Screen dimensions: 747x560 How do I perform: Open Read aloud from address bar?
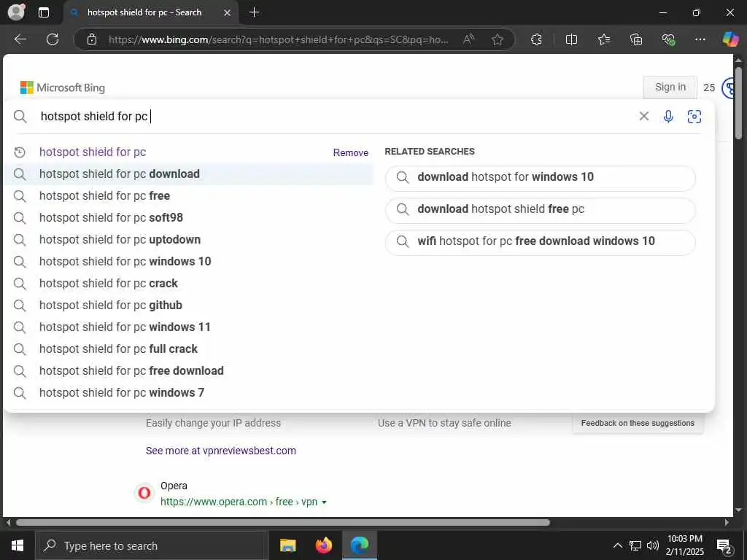469,39
